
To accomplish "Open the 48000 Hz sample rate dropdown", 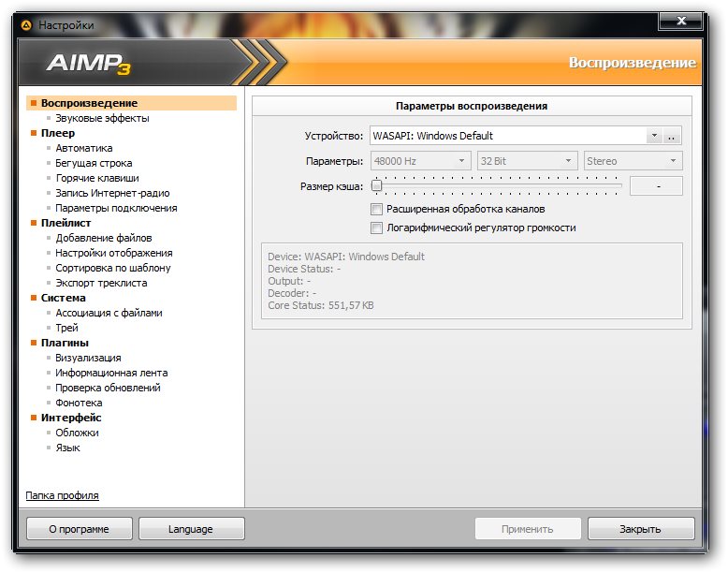I will pyautogui.click(x=420, y=161).
